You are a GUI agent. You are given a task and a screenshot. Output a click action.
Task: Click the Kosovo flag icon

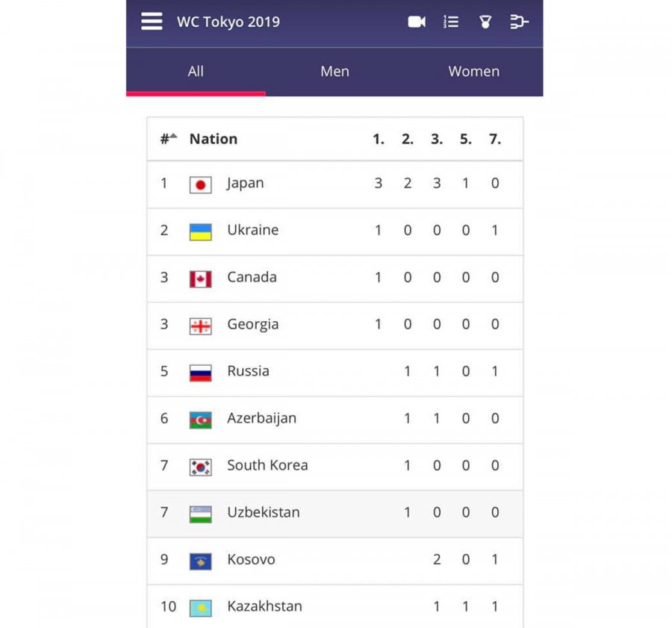[201, 561]
